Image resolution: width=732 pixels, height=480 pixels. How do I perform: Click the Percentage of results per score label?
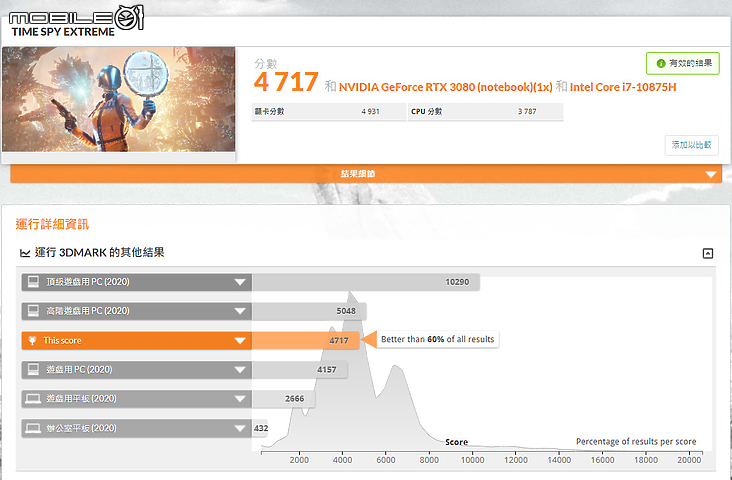coord(636,441)
